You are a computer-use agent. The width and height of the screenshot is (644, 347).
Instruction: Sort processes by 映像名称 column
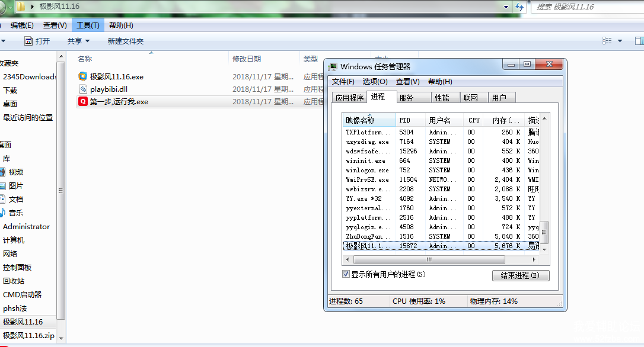369,120
